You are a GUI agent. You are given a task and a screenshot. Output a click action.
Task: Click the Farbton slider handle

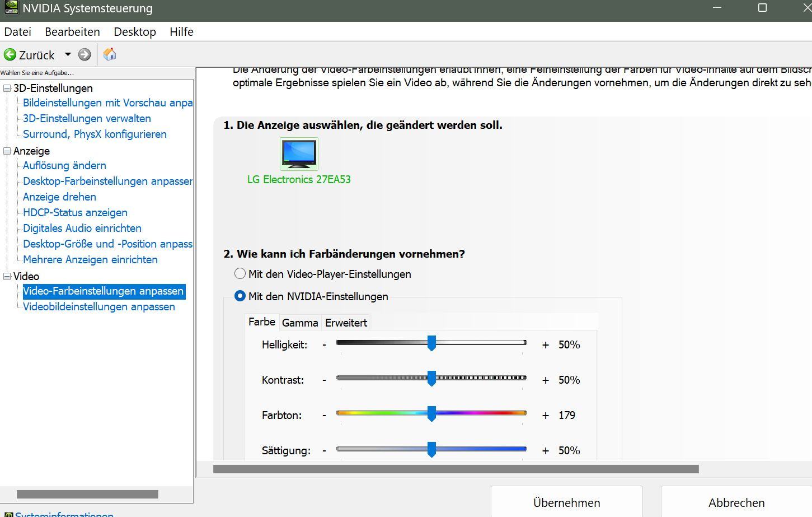click(x=431, y=414)
